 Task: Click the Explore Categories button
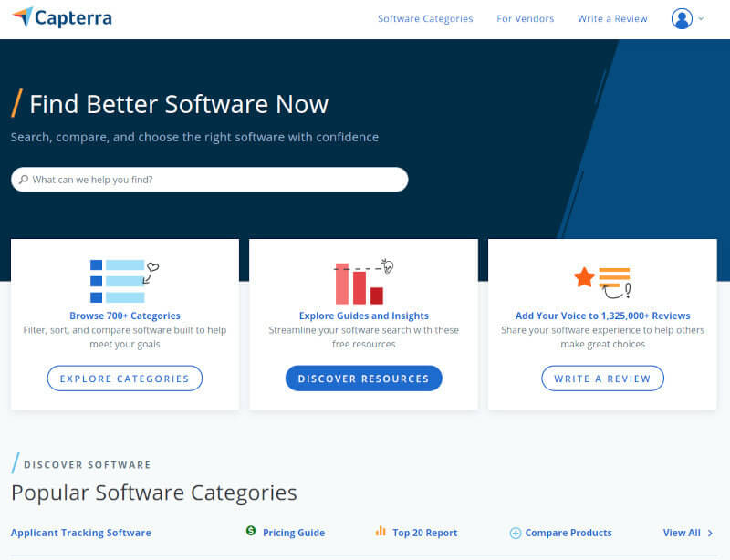[x=124, y=378]
